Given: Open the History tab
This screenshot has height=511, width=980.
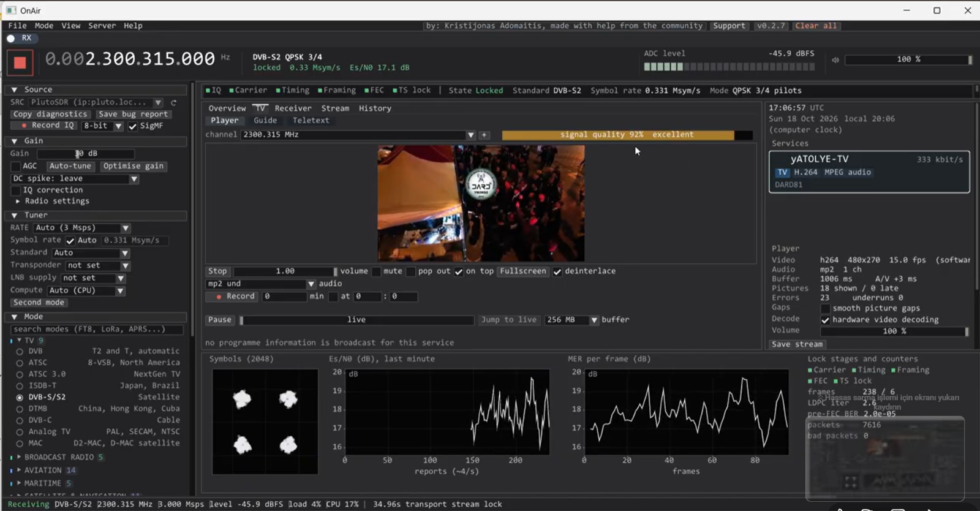Looking at the screenshot, I should pyautogui.click(x=375, y=108).
